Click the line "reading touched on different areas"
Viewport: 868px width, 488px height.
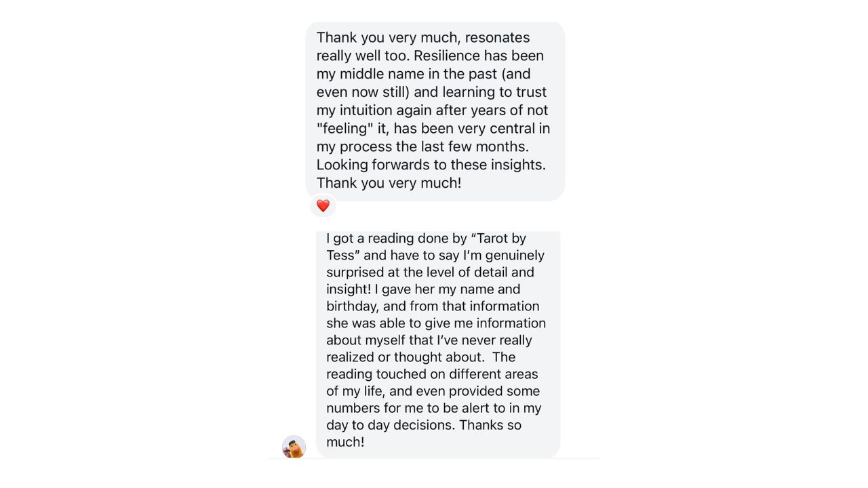point(432,374)
